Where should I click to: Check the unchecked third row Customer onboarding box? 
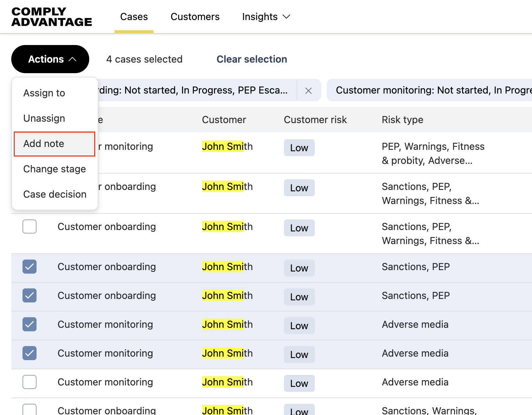click(x=30, y=226)
